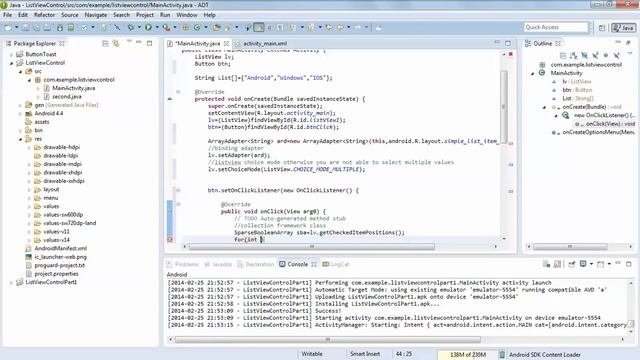Click the Save All toolbar icon
The height and width of the screenshot is (360, 640).
click(36, 27)
